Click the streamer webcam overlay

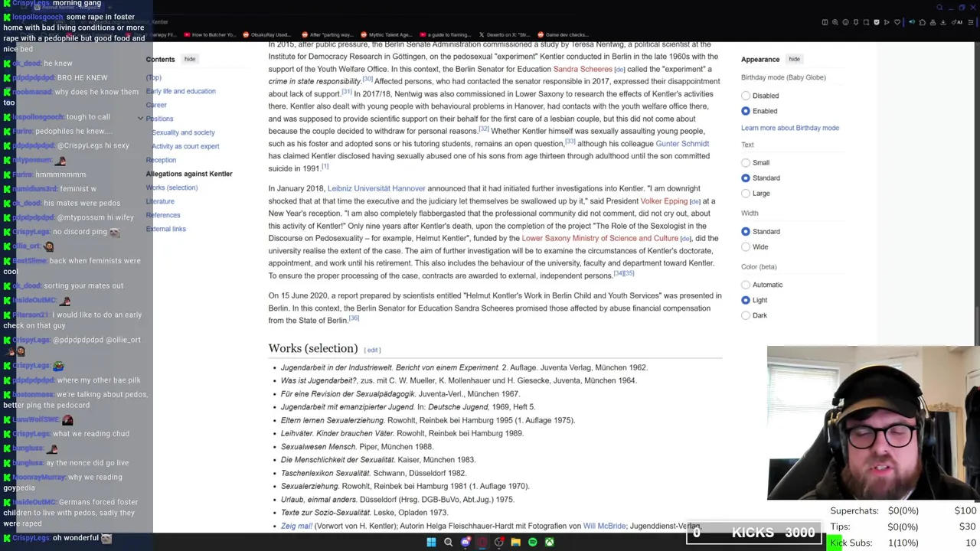(874, 422)
